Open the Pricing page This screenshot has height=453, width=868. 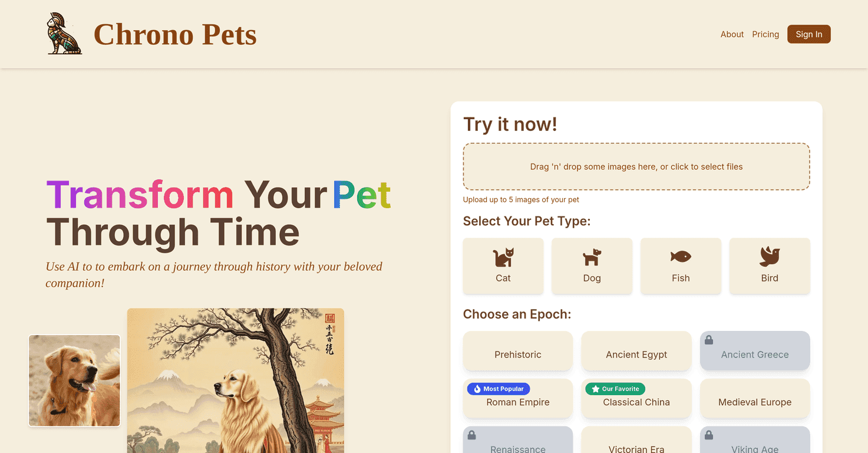coord(765,34)
